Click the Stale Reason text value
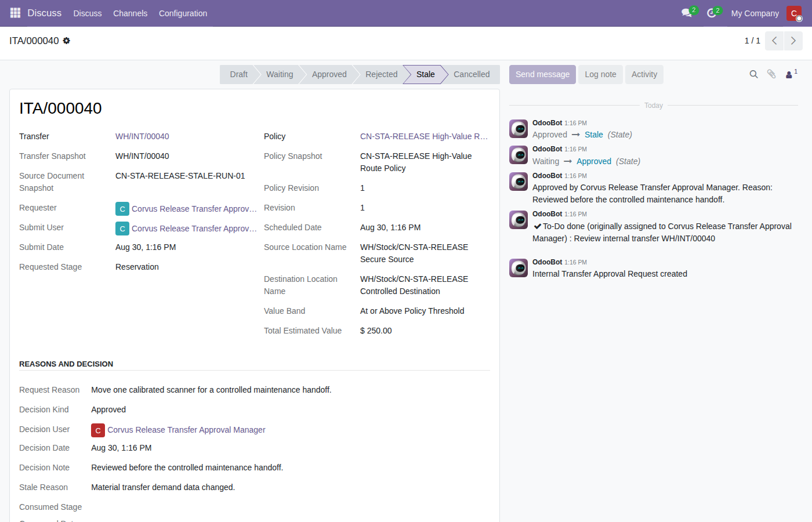The image size is (812, 522). pos(163,487)
